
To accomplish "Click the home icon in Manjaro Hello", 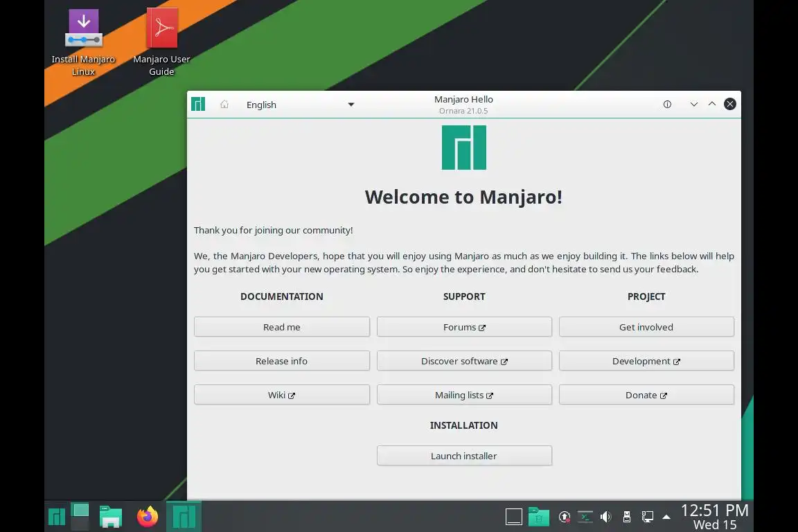I will [x=224, y=105].
